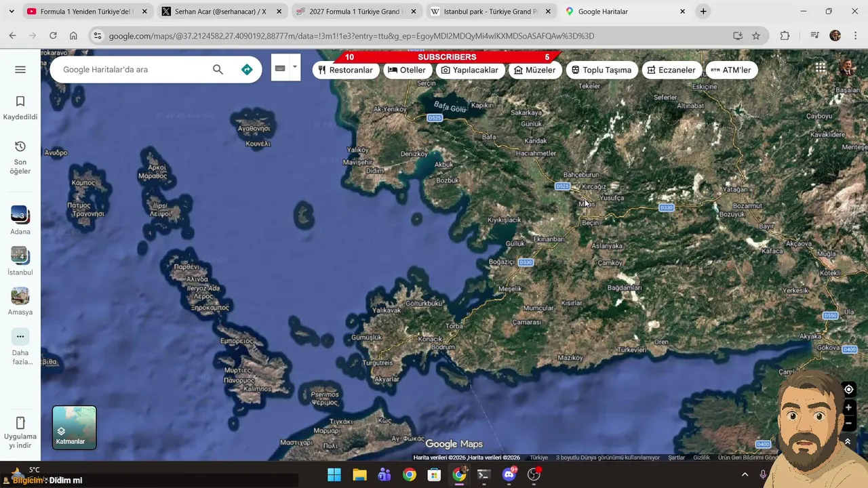Open Google account avatar on map
This screenshot has height=488, width=868.
(847, 68)
